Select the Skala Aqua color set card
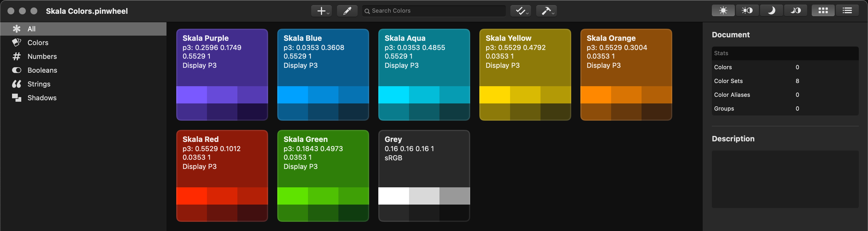The height and width of the screenshot is (231, 868). [424, 74]
